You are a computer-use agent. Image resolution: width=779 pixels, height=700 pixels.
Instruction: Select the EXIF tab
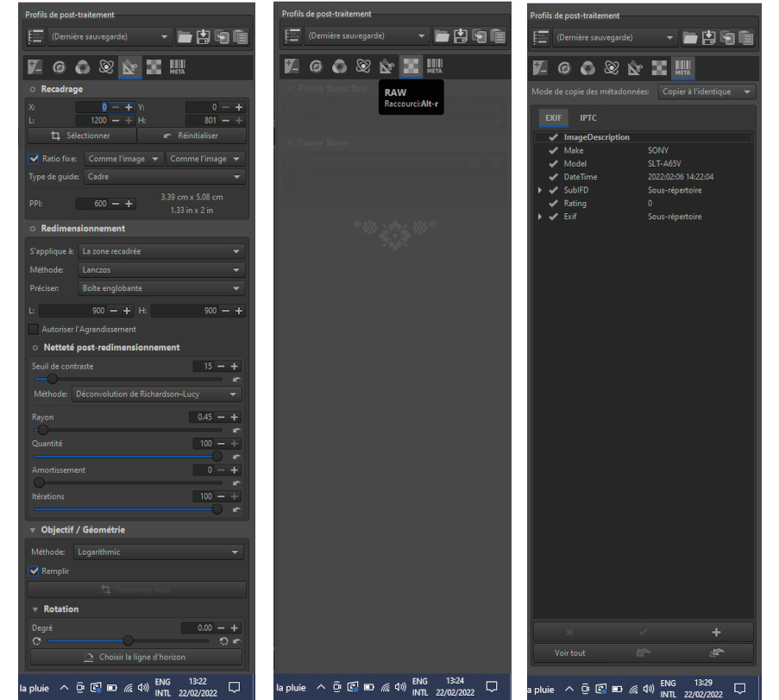[553, 117]
